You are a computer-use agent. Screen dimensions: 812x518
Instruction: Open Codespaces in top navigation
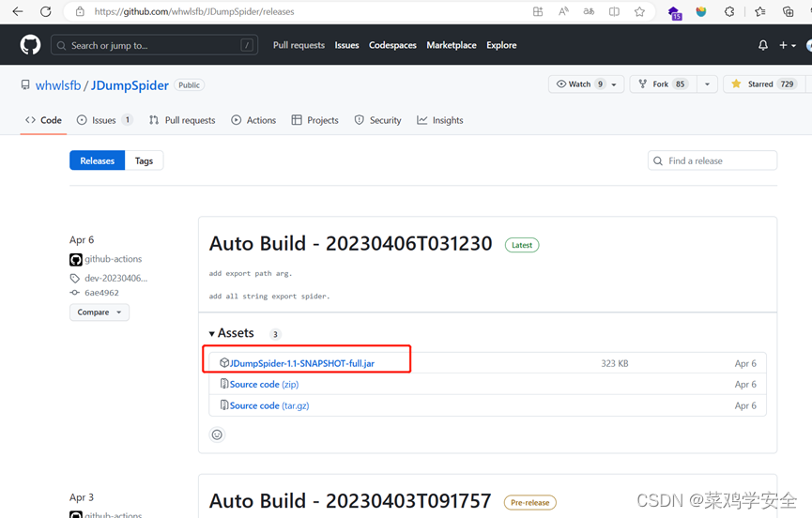pos(392,46)
